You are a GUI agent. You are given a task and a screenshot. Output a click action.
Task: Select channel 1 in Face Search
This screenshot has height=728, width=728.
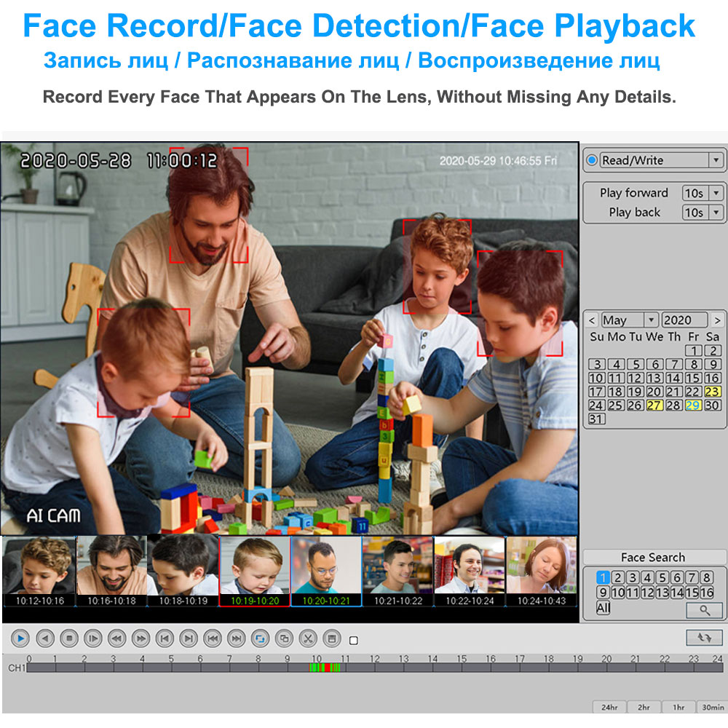point(603,577)
